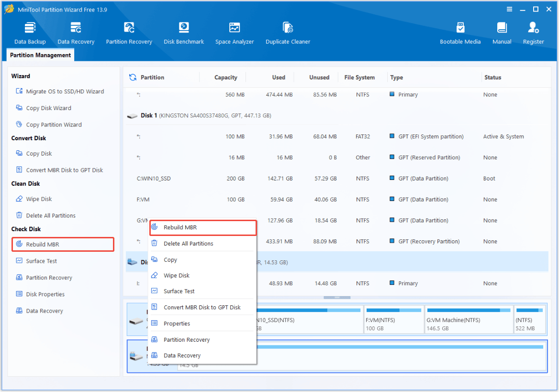The height and width of the screenshot is (392, 559).
Task: Select the F:VM partition row
Action: (336, 200)
